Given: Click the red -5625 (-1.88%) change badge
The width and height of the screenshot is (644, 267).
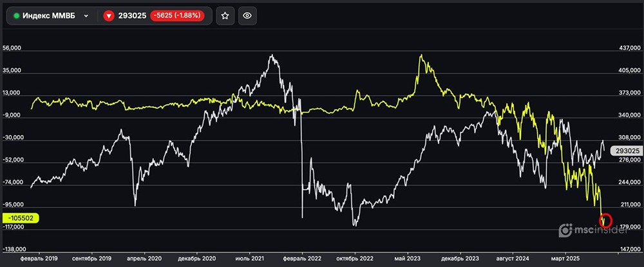Looking at the screenshot, I should 177,16.
